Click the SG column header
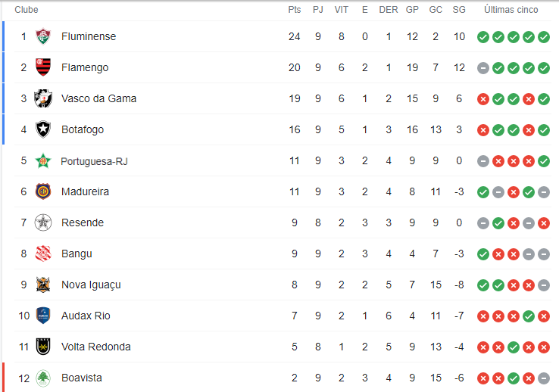Image resolution: width=559 pixels, height=392 pixels. (x=459, y=10)
